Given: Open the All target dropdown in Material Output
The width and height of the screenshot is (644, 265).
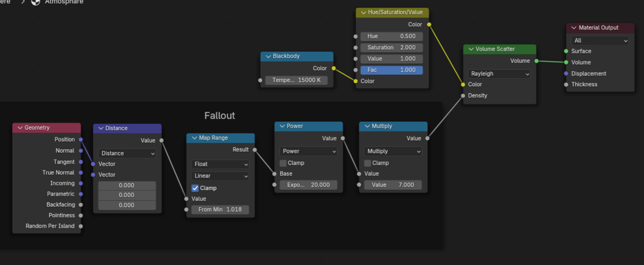Looking at the screenshot, I should click(600, 41).
